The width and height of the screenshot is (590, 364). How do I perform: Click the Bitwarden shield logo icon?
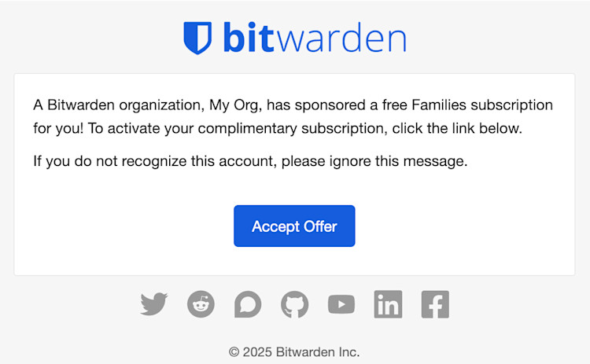click(x=197, y=38)
